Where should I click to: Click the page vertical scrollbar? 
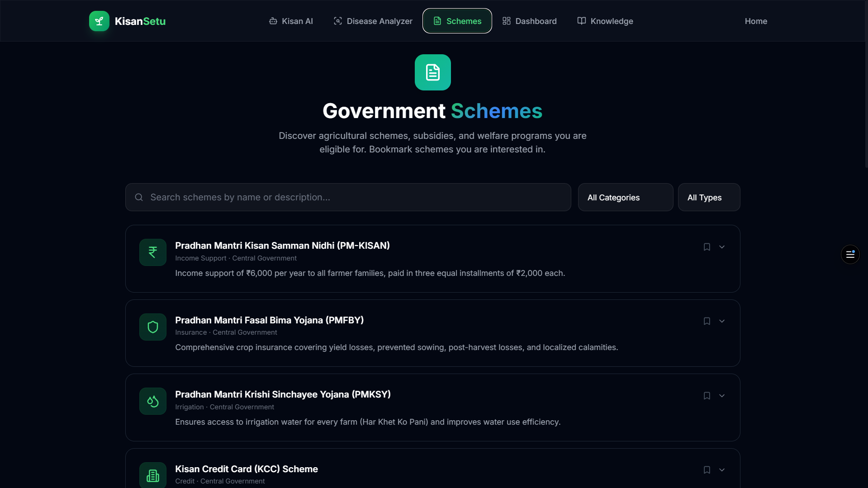(x=866, y=84)
